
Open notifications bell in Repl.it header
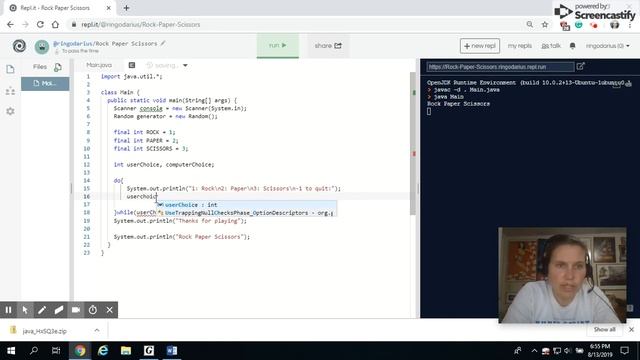point(573,46)
